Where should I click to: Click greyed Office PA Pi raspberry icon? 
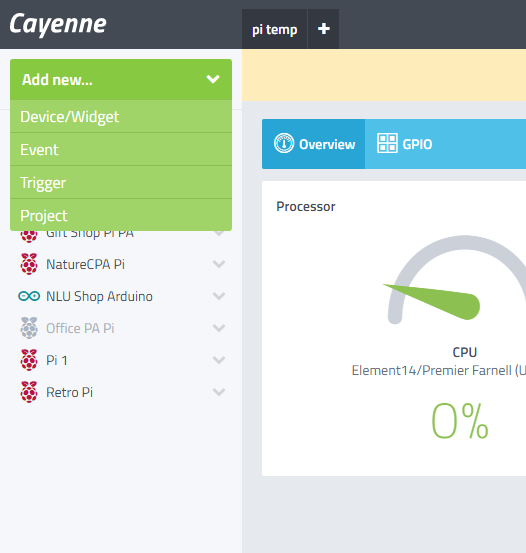[x=29, y=328]
